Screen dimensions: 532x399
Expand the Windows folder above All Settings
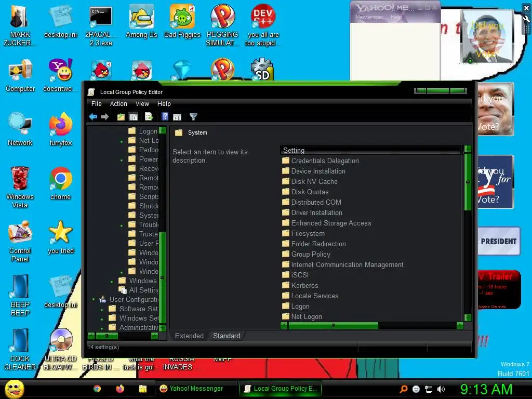pos(112,281)
